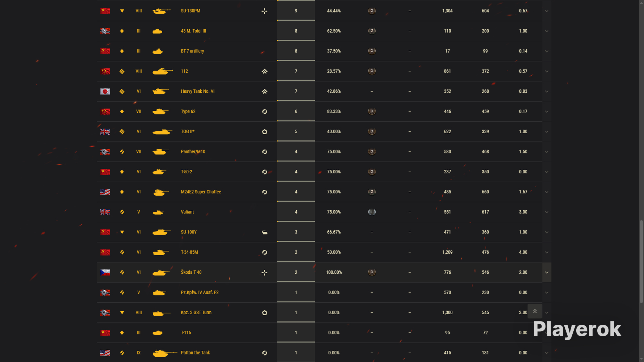Click the crosshair icon in SU-130PM row
This screenshot has height=362, width=644.
pos(264,11)
